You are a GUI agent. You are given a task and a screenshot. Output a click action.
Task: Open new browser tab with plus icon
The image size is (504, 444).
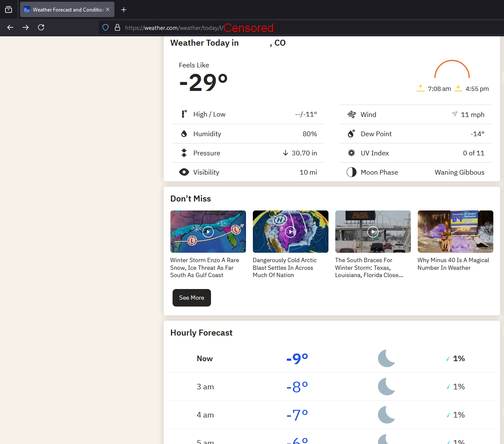pos(124,9)
